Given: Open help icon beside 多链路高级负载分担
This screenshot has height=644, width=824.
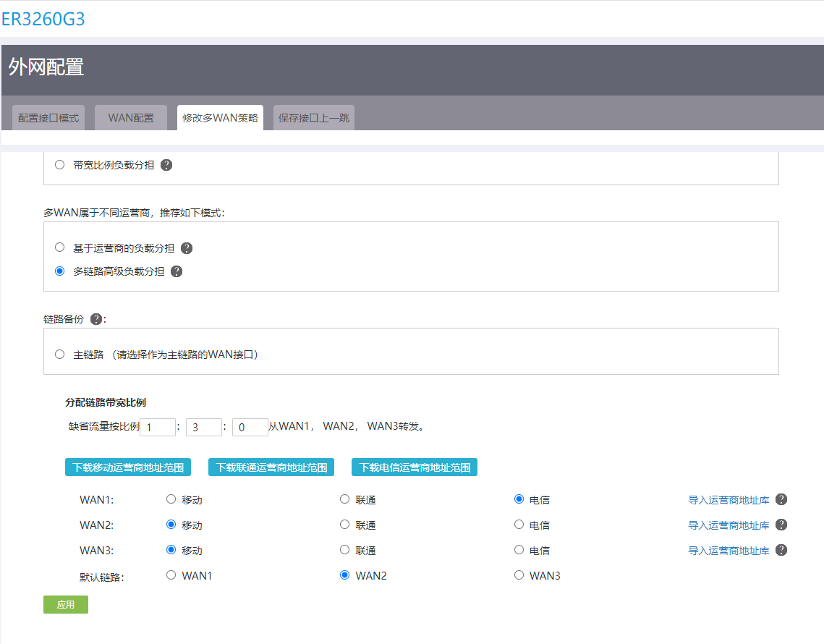Looking at the screenshot, I should pyautogui.click(x=177, y=272).
